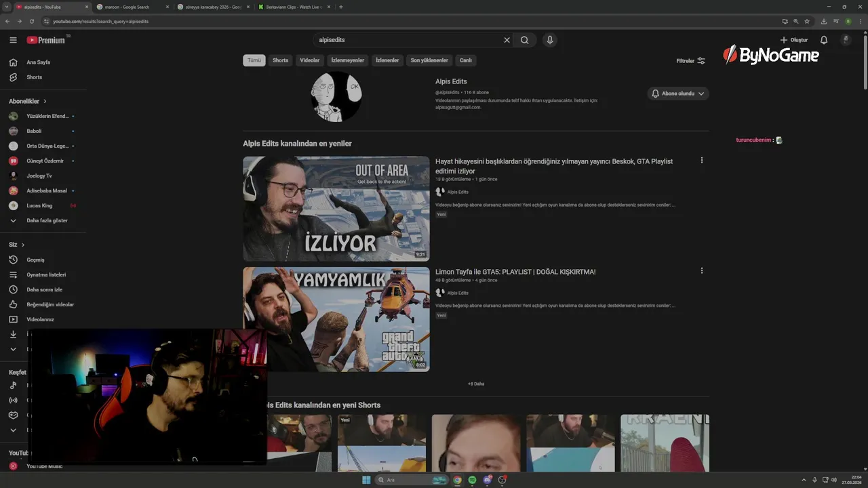Select the Canlı filter chip
The height and width of the screenshot is (488, 868).
tap(466, 60)
